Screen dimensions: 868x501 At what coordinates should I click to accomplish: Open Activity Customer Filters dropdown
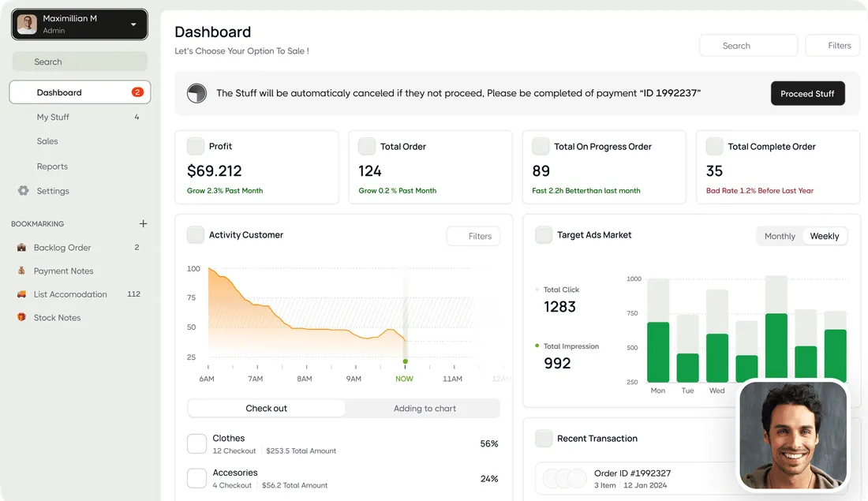(473, 236)
